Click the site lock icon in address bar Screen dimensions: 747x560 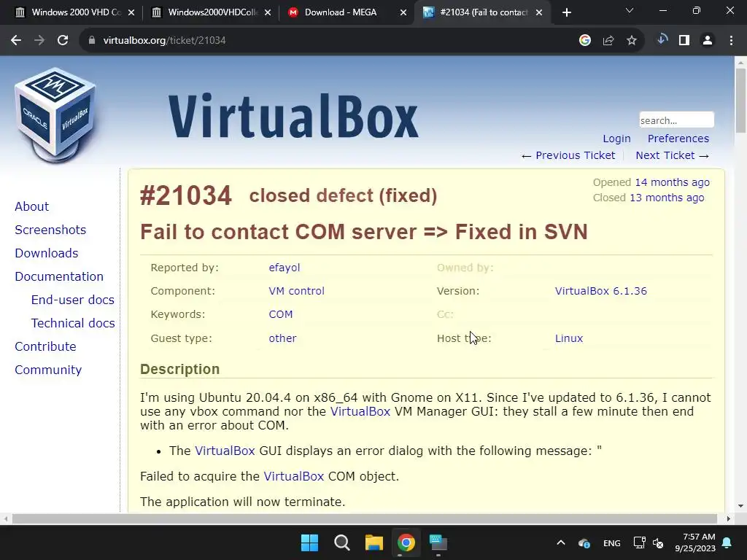91,41
